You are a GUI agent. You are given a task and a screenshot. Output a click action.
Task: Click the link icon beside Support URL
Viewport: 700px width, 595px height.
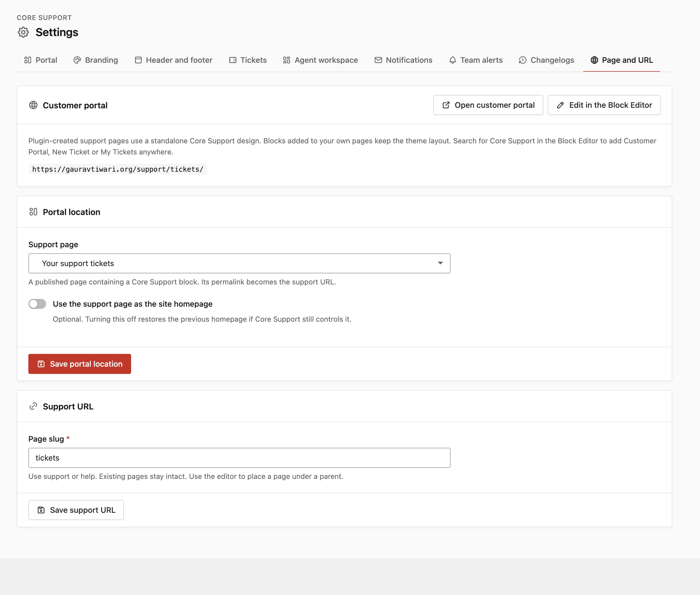[x=33, y=406]
